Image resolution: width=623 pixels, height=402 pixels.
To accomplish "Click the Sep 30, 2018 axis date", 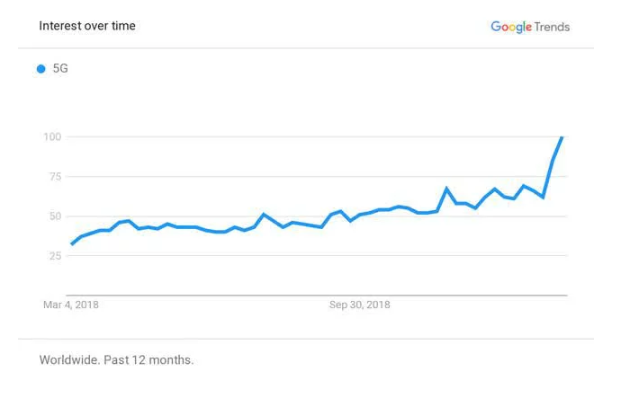I will pyautogui.click(x=360, y=306).
